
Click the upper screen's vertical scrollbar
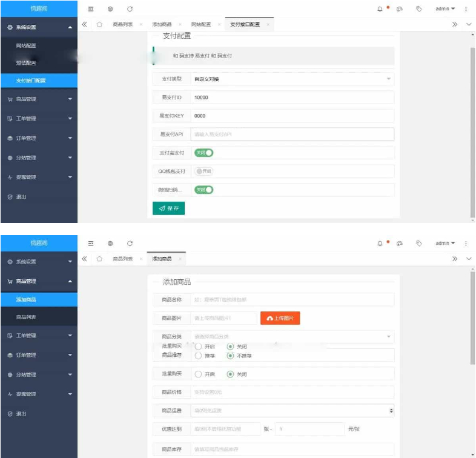[x=472, y=121]
